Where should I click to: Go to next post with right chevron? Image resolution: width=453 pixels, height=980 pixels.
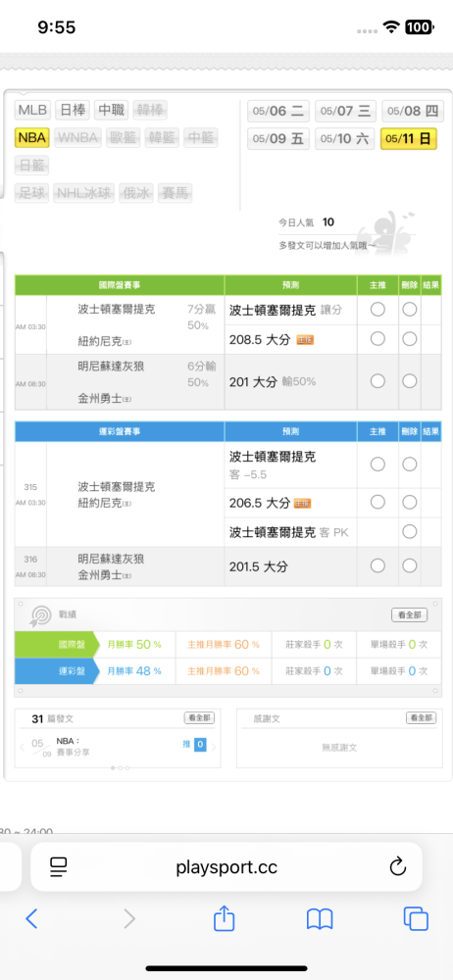click(x=214, y=747)
